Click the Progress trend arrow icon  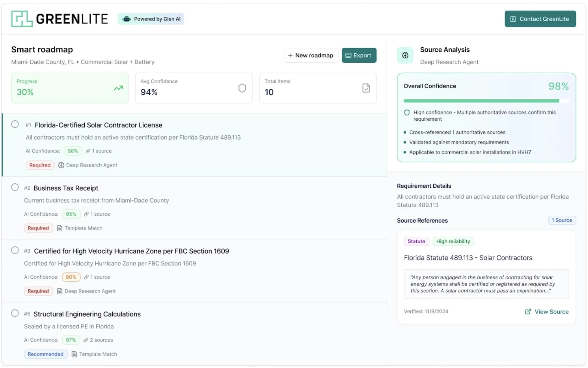[118, 88]
